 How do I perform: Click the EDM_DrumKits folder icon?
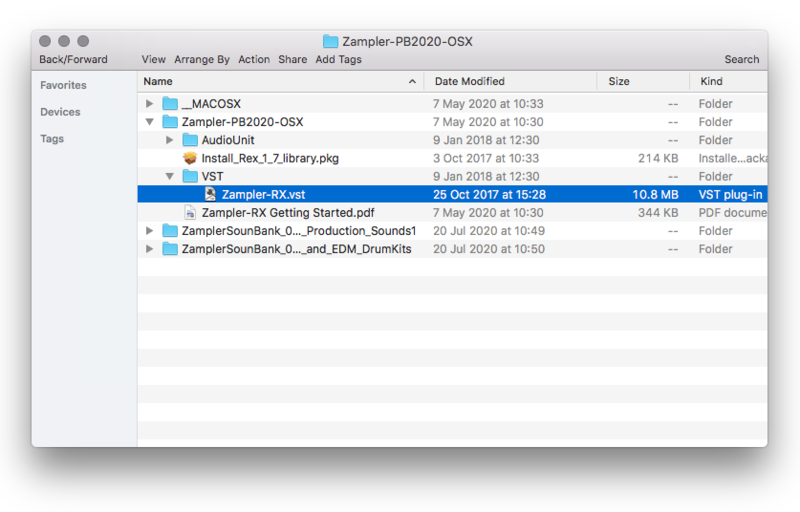[170, 249]
